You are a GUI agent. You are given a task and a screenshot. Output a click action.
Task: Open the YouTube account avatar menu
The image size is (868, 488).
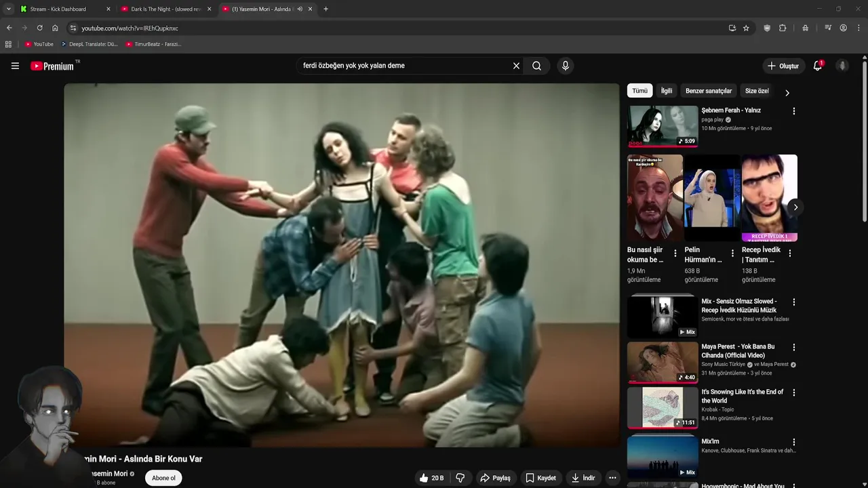(842, 66)
